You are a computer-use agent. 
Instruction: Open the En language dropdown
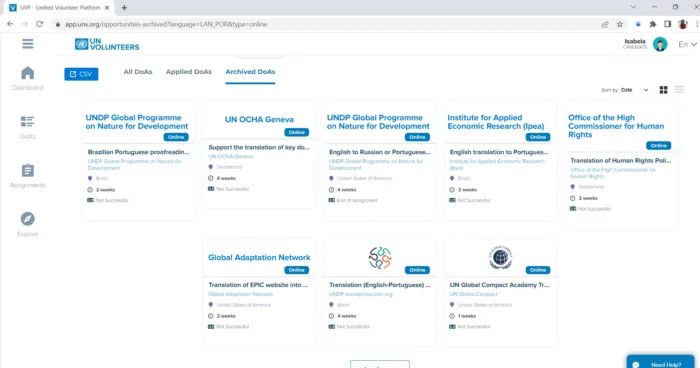687,44
